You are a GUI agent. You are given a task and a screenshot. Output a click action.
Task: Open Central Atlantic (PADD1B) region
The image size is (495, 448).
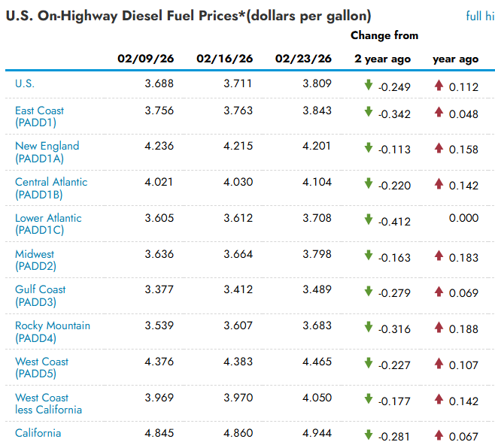tap(50, 188)
